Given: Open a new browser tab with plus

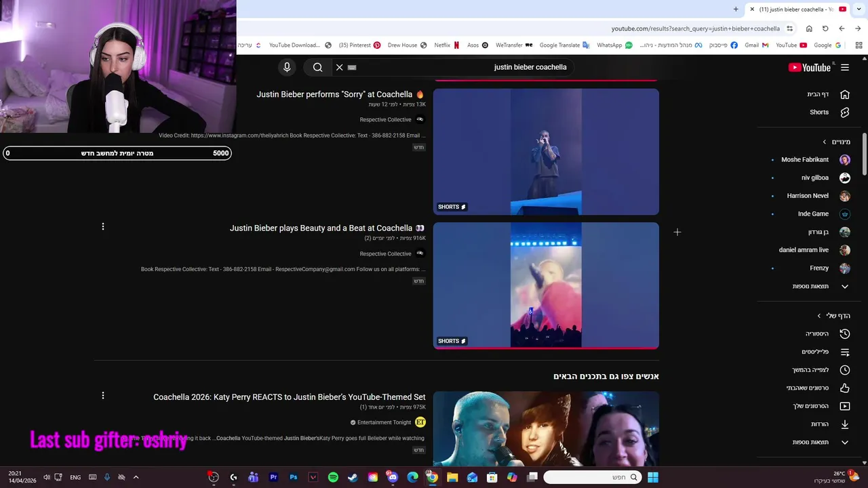Looking at the screenshot, I should tap(736, 9).
